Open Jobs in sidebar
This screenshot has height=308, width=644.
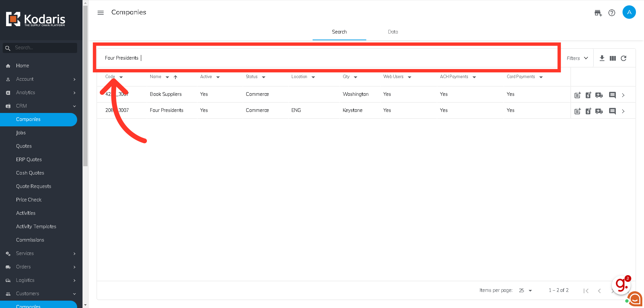point(21,133)
